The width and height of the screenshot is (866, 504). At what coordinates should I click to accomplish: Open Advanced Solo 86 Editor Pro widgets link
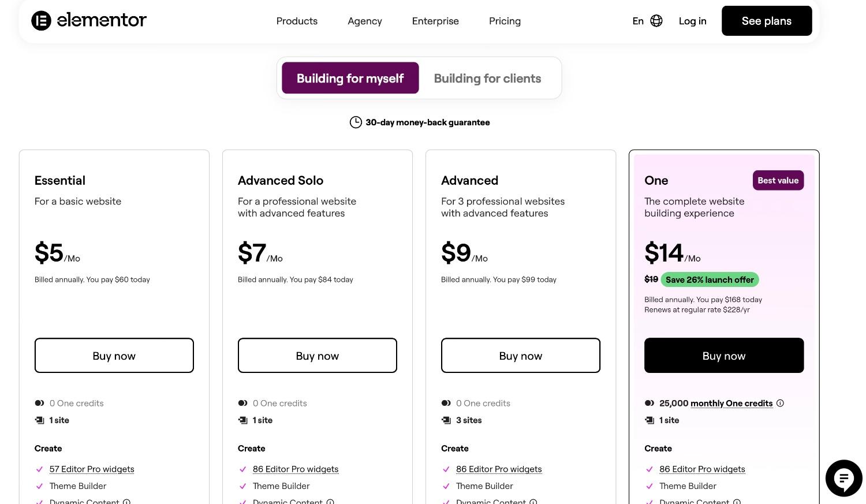(x=296, y=469)
